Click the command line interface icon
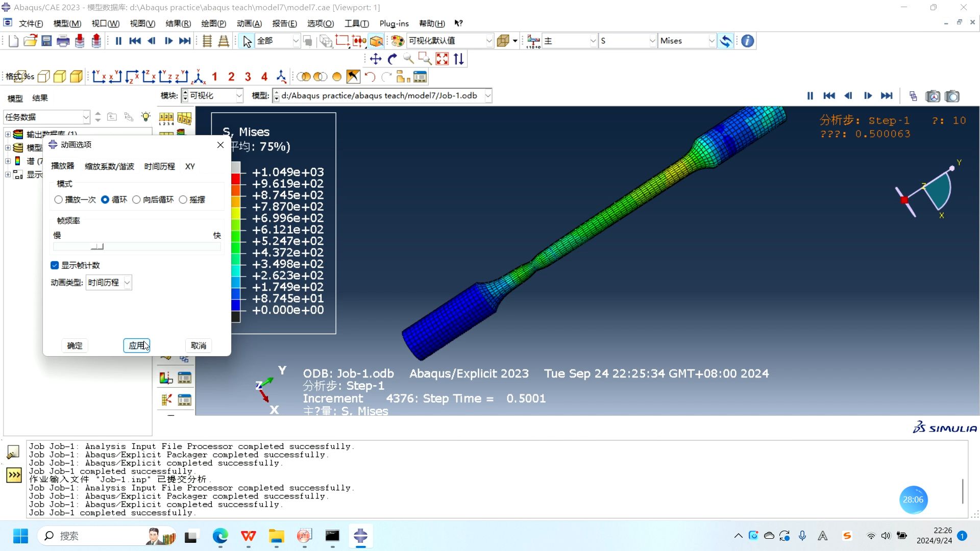Image resolution: width=980 pixels, height=551 pixels. click(14, 475)
